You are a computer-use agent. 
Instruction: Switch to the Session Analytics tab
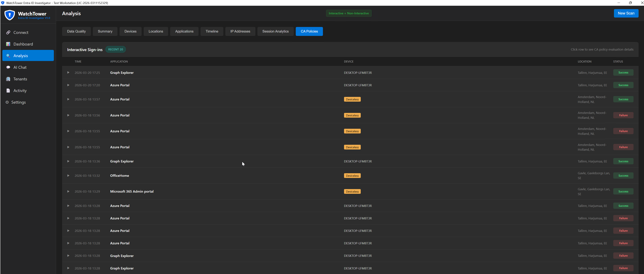click(275, 31)
